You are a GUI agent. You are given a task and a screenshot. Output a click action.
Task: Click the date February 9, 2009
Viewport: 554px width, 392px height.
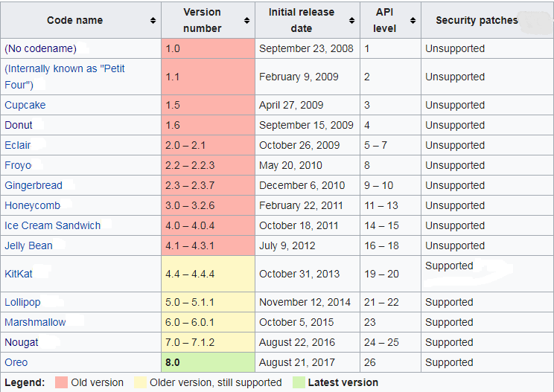pyautogui.click(x=299, y=77)
